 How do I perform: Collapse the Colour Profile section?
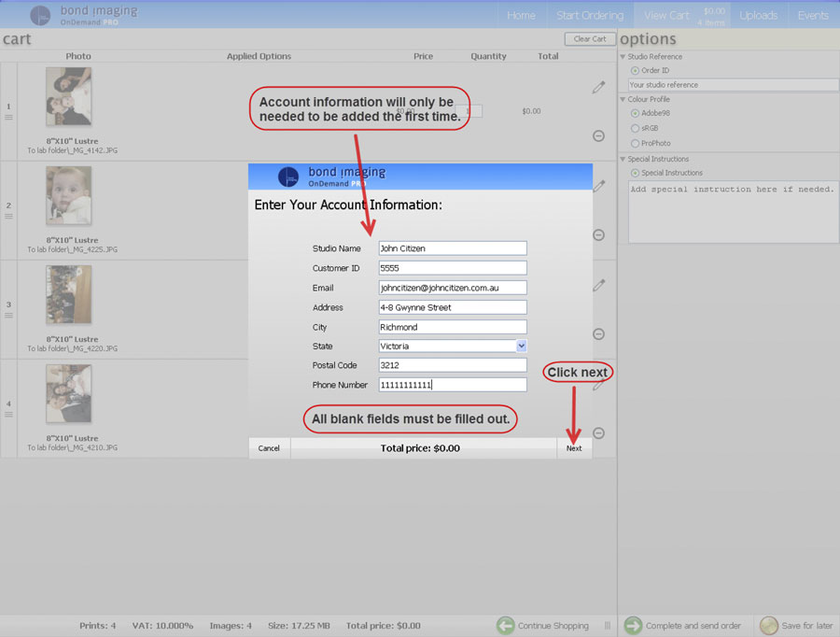(623, 99)
